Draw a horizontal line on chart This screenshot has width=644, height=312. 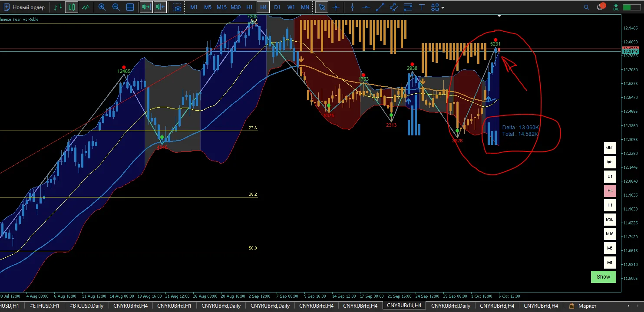pos(366,7)
